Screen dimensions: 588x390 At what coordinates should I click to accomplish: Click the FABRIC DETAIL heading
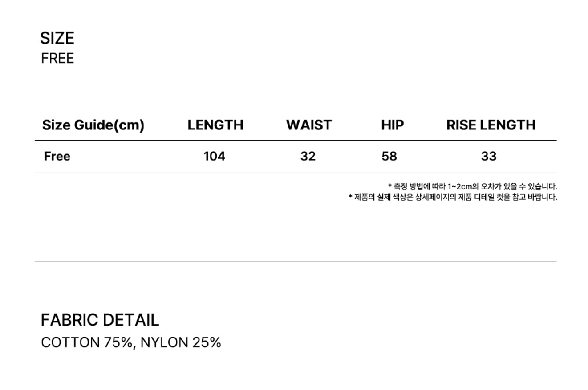(100, 320)
